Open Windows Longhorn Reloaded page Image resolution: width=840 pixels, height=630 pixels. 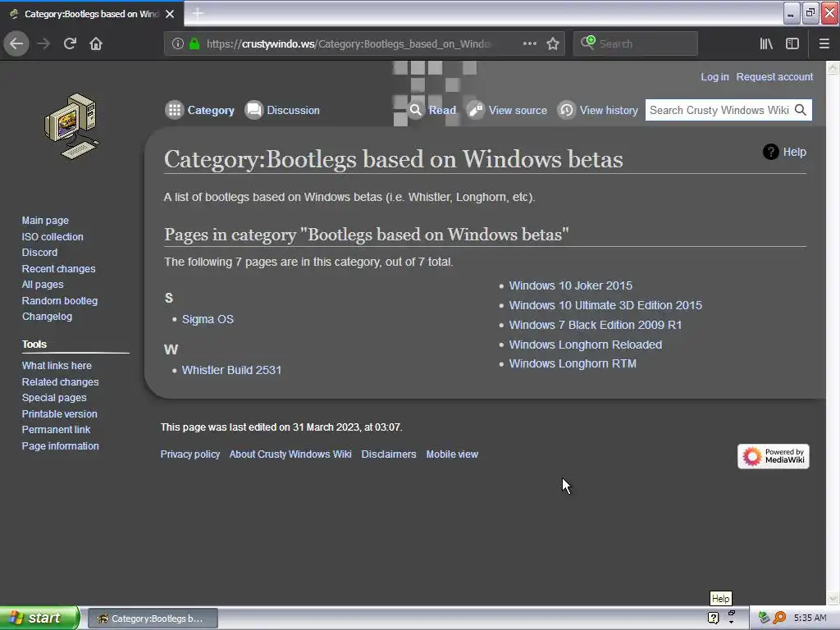pyautogui.click(x=586, y=345)
